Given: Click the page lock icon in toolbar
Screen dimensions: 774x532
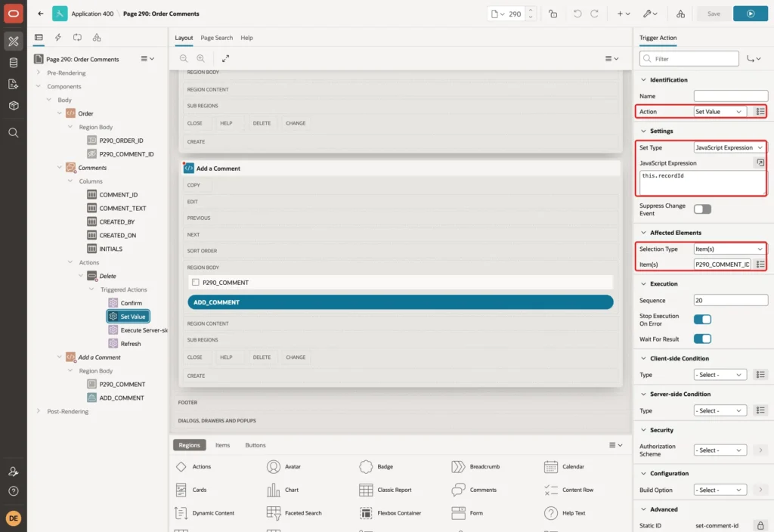Looking at the screenshot, I should (553, 14).
